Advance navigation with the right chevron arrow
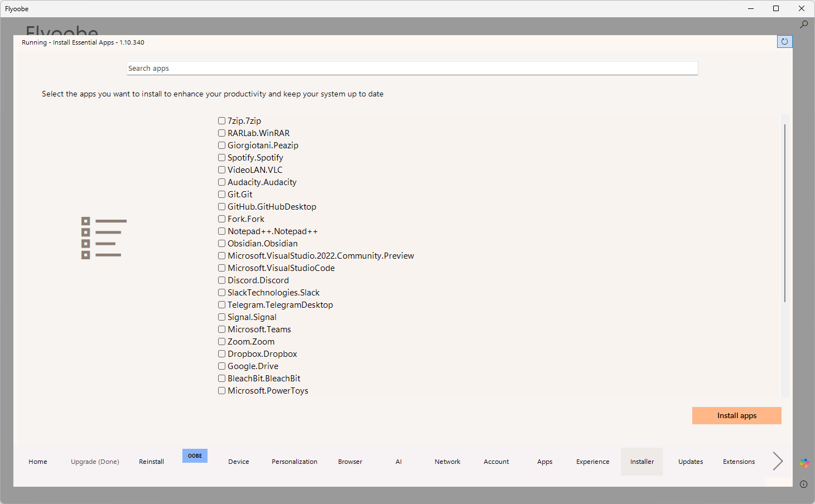Image resolution: width=815 pixels, height=504 pixels. (778, 461)
